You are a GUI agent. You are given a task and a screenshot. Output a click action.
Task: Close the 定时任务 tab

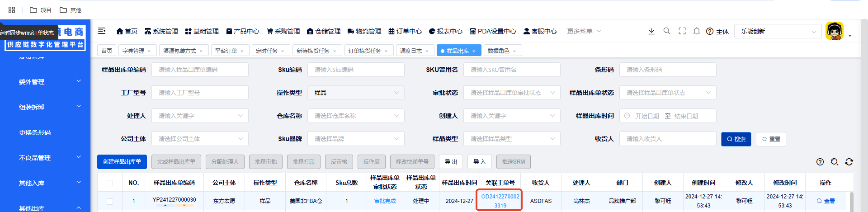click(283, 51)
